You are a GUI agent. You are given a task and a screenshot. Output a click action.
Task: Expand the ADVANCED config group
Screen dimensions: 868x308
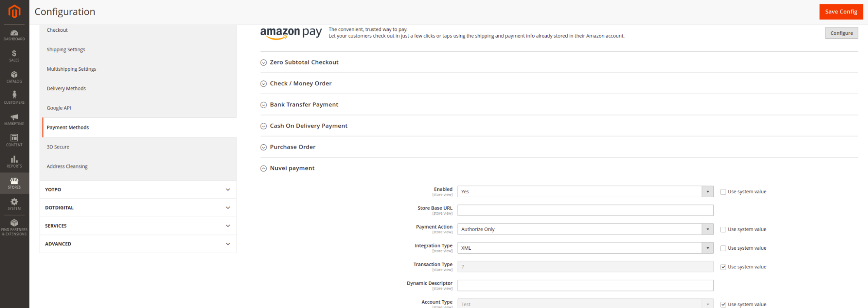pyautogui.click(x=138, y=244)
